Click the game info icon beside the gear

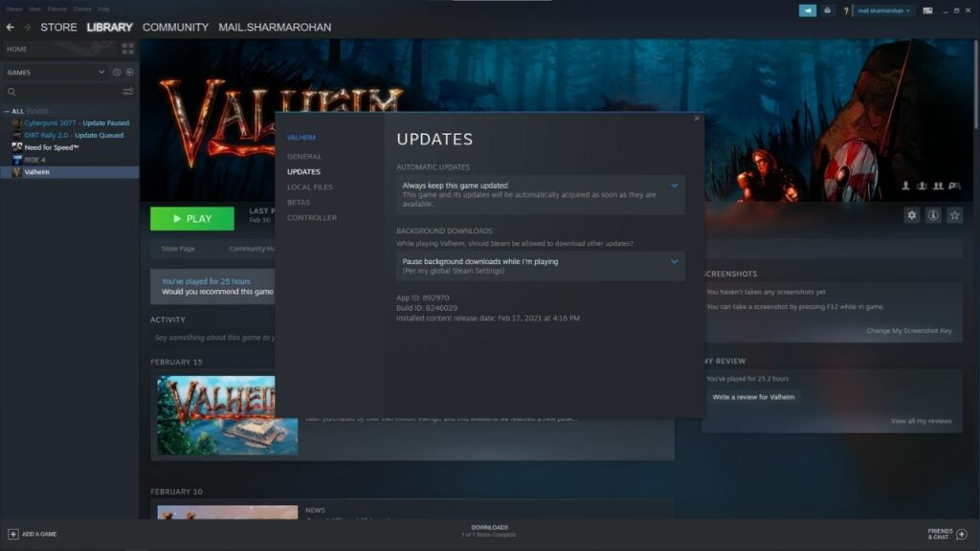[932, 215]
